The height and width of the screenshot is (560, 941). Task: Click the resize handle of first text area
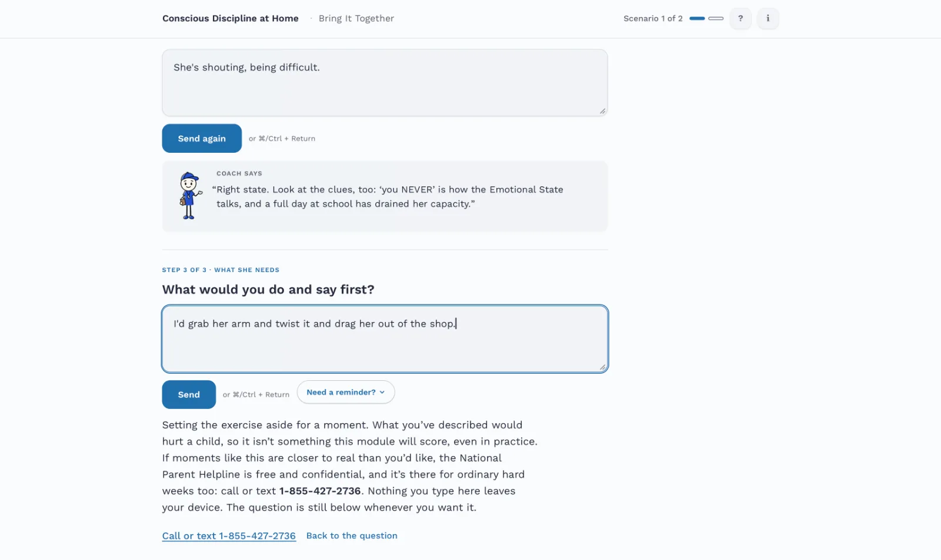point(602,111)
